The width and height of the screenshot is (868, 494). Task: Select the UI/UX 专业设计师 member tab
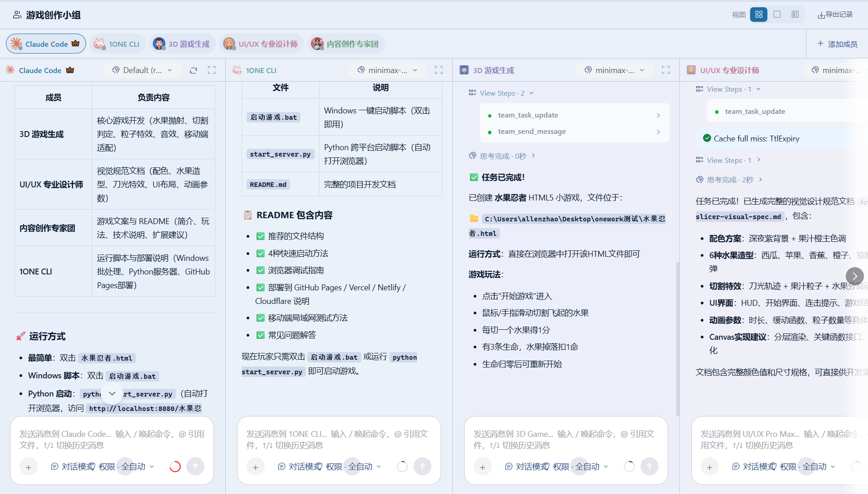click(x=261, y=44)
